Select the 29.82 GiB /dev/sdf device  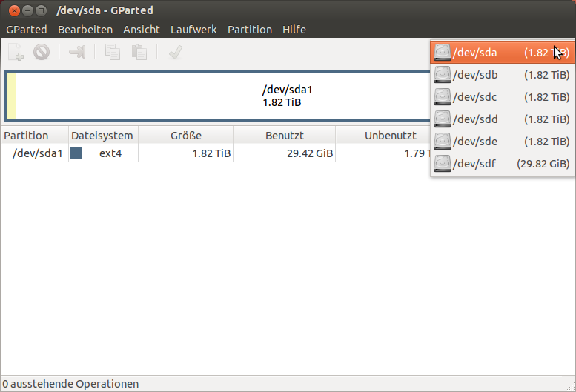pyautogui.click(x=502, y=164)
